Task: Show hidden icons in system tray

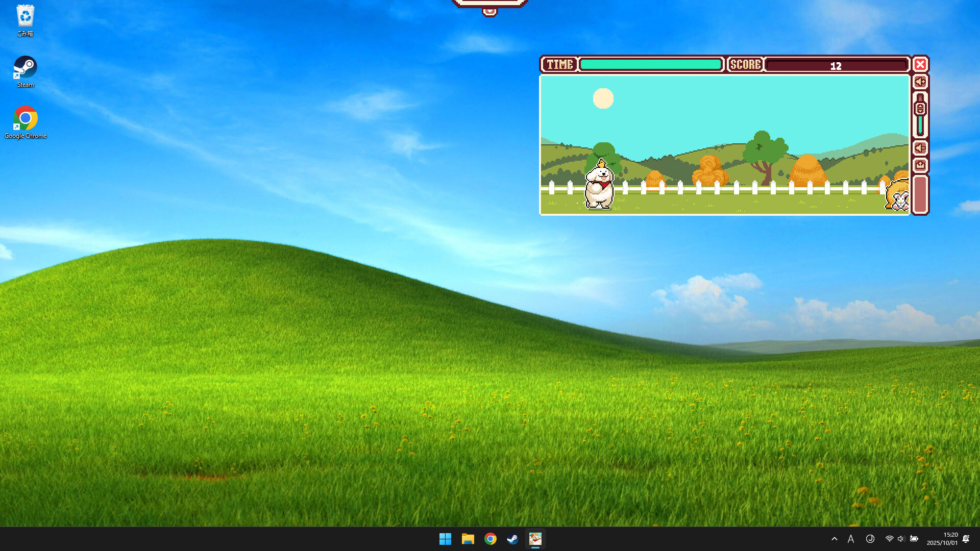Action: tap(834, 539)
